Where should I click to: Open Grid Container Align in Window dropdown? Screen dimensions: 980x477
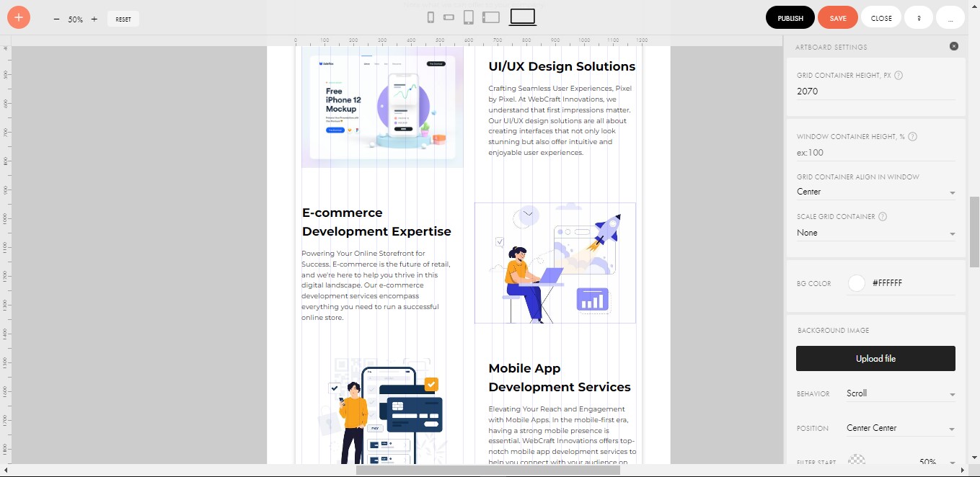point(875,192)
